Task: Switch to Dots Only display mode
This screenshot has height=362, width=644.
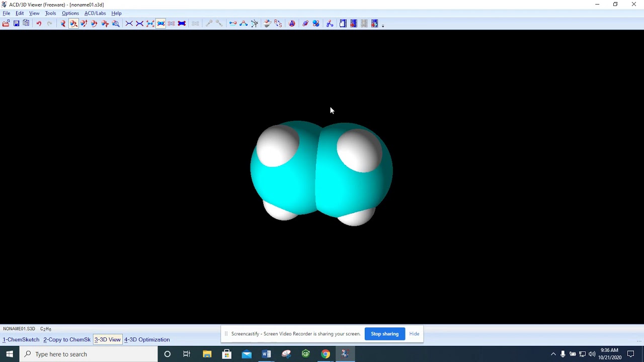Action: [171, 24]
